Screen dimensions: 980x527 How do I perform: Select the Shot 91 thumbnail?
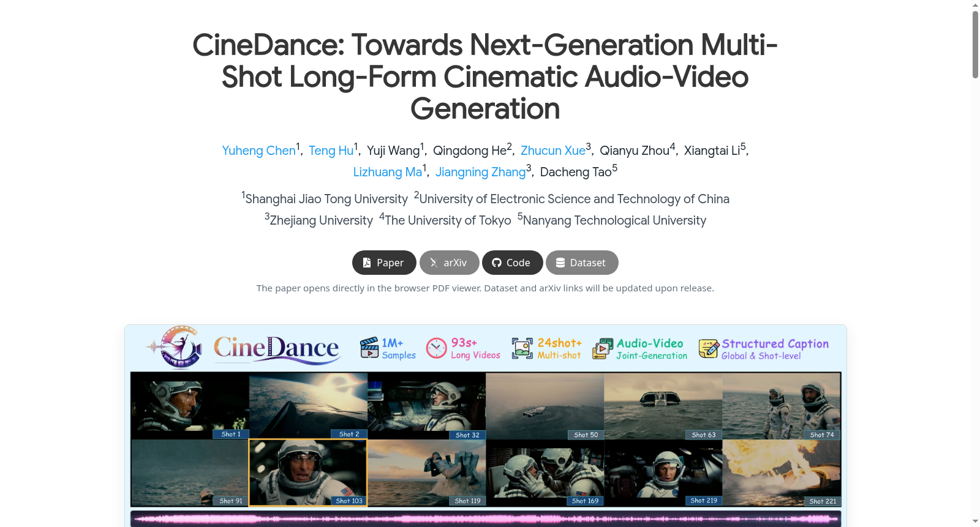click(190, 473)
